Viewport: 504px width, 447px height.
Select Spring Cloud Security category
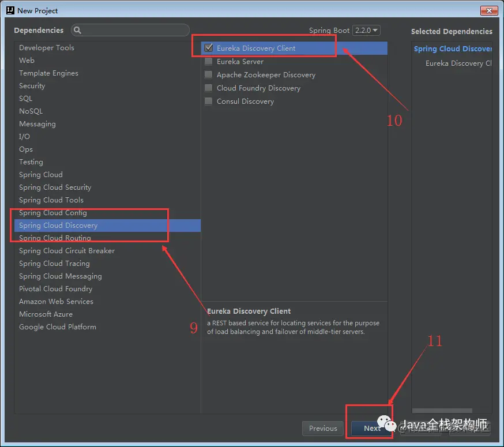click(x=107, y=187)
